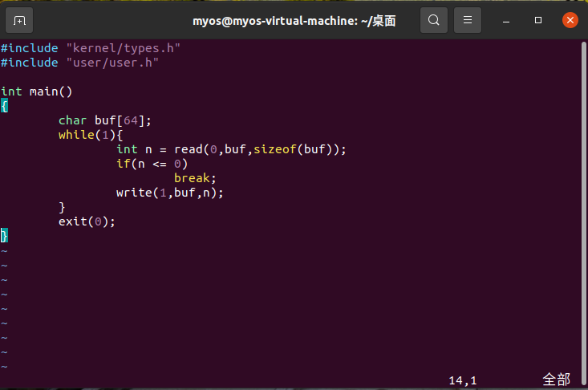Click the sizeof keyword in read call
Screen dimensions: 588x390
[x=274, y=149]
